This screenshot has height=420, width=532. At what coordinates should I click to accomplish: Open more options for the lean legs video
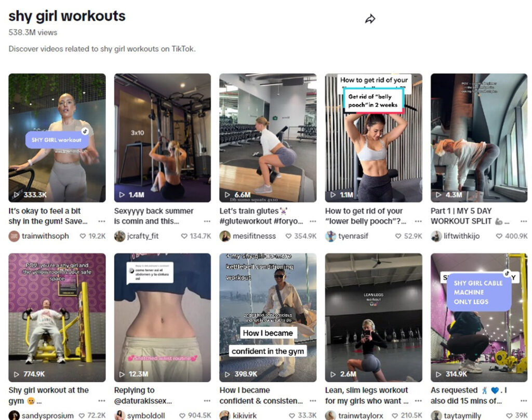[418, 401]
